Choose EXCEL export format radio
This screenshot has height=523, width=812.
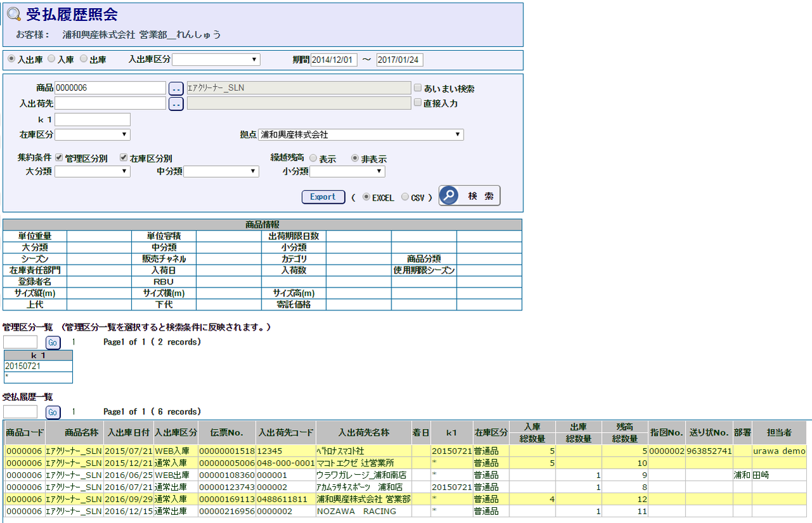pyautogui.click(x=366, y=197)
